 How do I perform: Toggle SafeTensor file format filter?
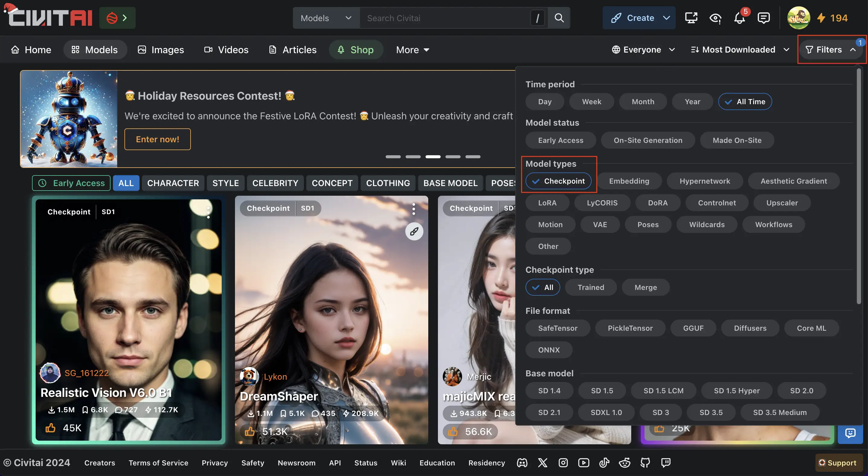[x=558, y=328]
